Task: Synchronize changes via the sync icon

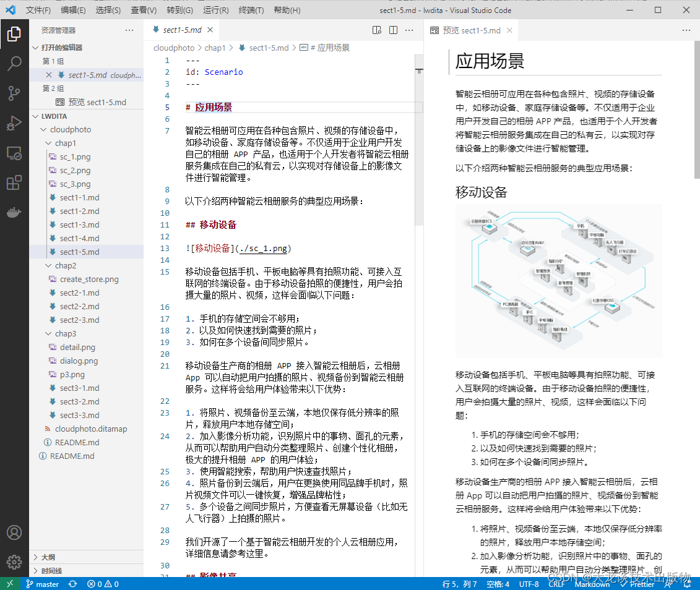Action: coord(73,584)
